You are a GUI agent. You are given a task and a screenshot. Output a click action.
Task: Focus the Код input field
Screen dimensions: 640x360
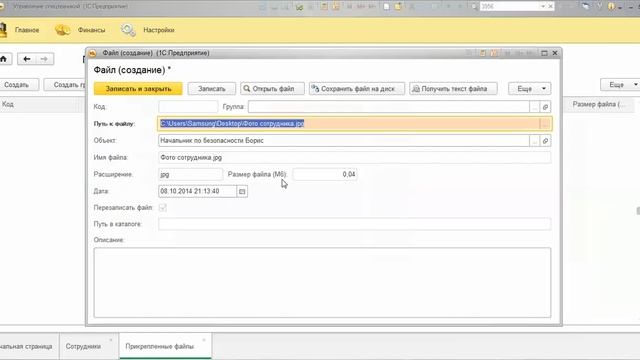pyautogui.click(x=188, y=107)
